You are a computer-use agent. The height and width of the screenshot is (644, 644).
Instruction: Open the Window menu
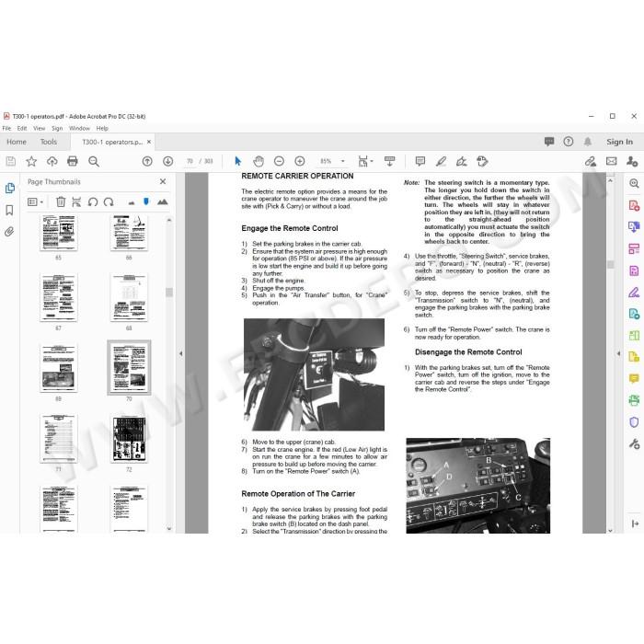pyautogui.click(x=79, y=128)
